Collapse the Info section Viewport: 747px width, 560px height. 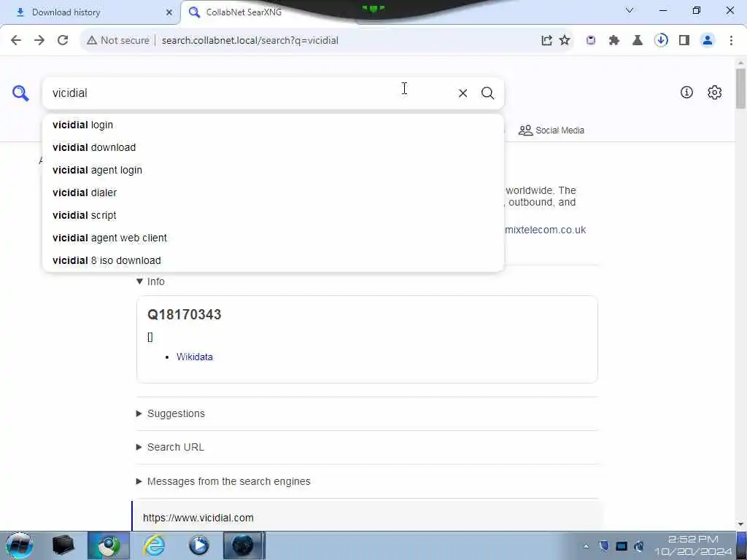[150, 281]
